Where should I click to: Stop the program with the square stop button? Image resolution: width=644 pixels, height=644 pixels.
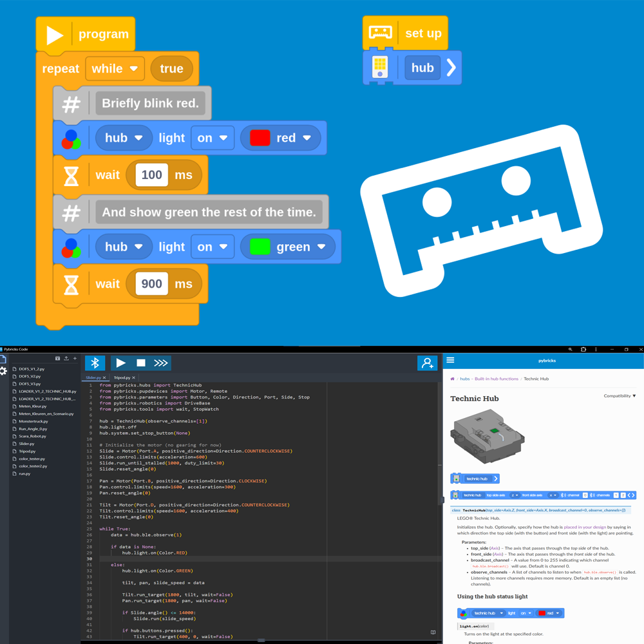coord(141,363)
